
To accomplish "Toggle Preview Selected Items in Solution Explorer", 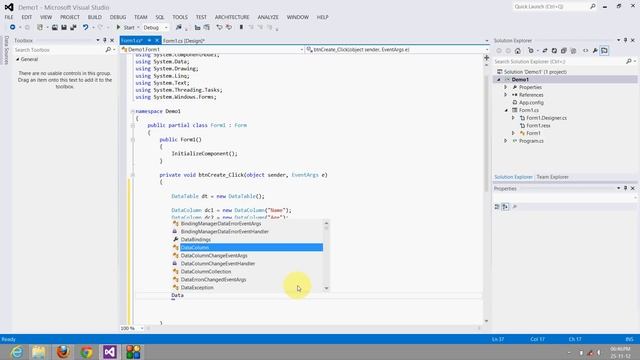I will [x=604, y=51].
